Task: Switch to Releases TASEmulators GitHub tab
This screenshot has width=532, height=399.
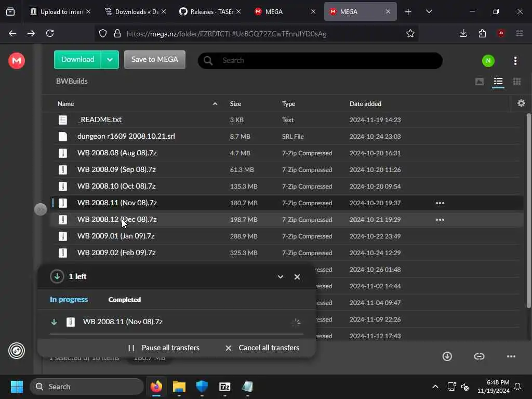Action: (x=210, y=11)
